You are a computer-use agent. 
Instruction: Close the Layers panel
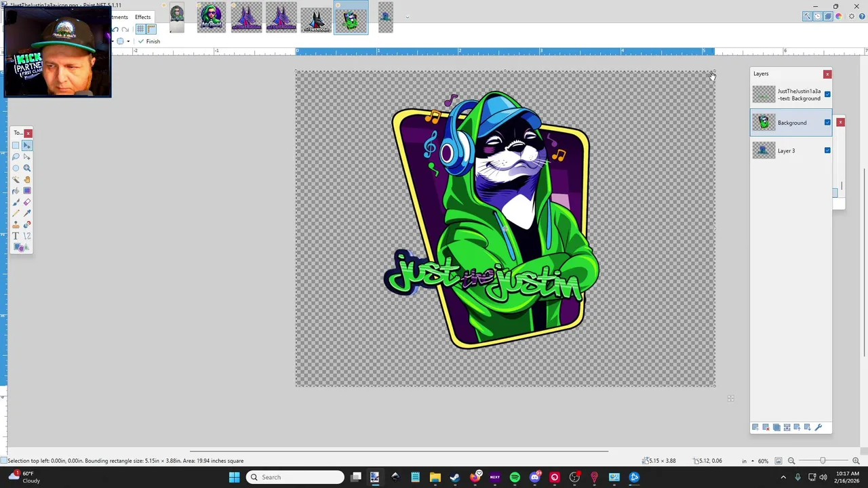(x=827, y=74)
